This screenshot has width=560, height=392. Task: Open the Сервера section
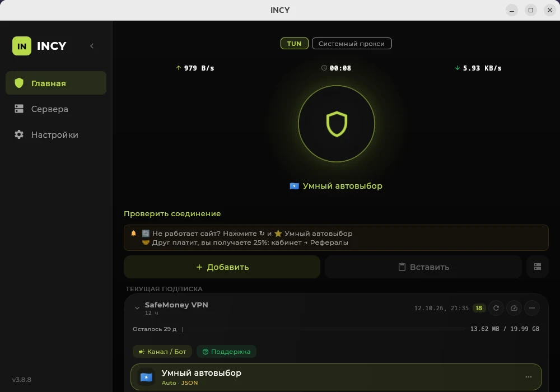point(56,109)
